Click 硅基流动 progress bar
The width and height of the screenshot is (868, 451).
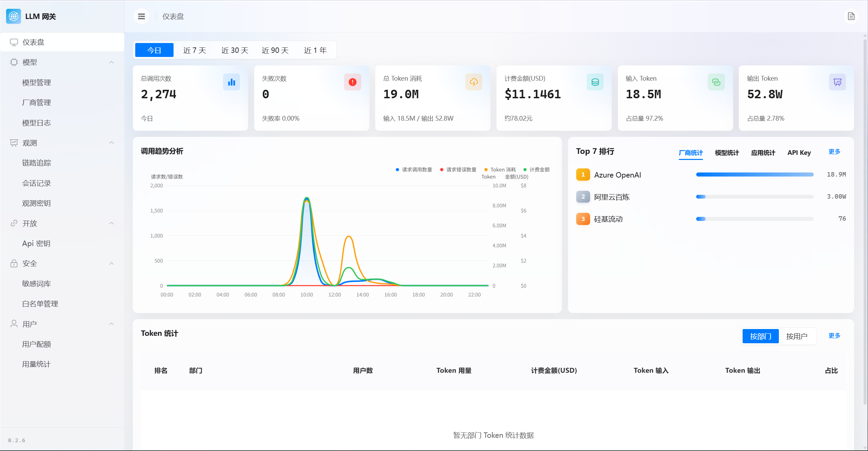754,219
